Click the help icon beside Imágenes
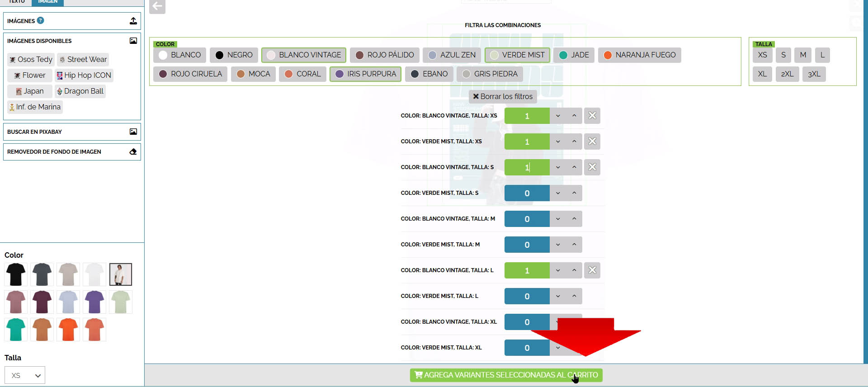 coord(40,20)
